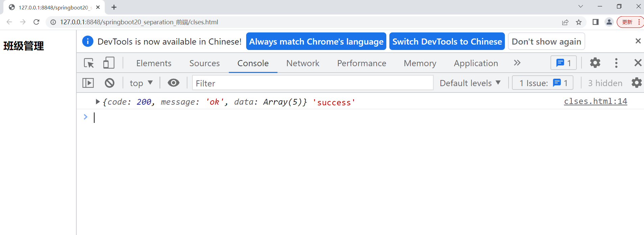Open console settings gear
This screenshot has width=644, height=235.
[x=637, y=83]
